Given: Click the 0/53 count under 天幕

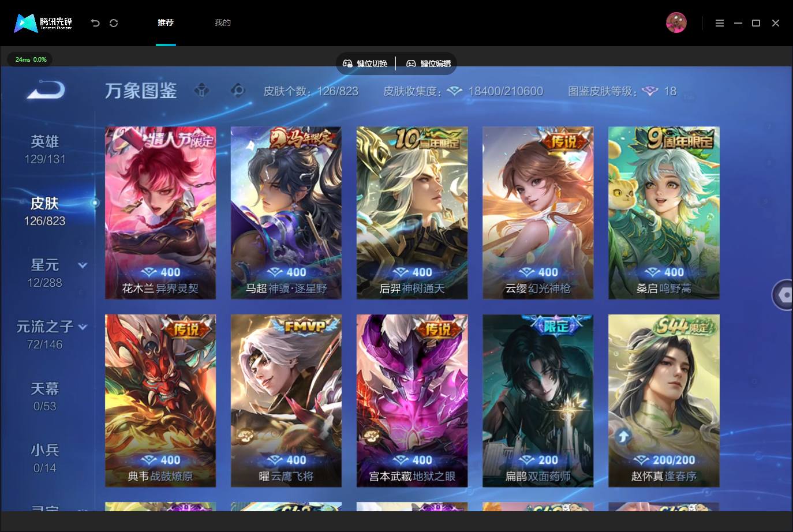Looking at the screenshot, I should click(x=45, y=406).
